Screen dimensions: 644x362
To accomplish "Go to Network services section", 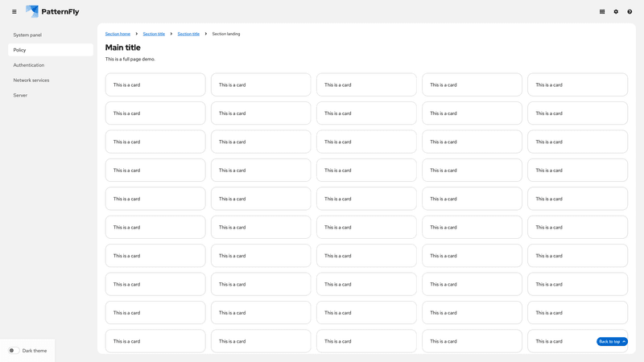I will coord(31,80).
